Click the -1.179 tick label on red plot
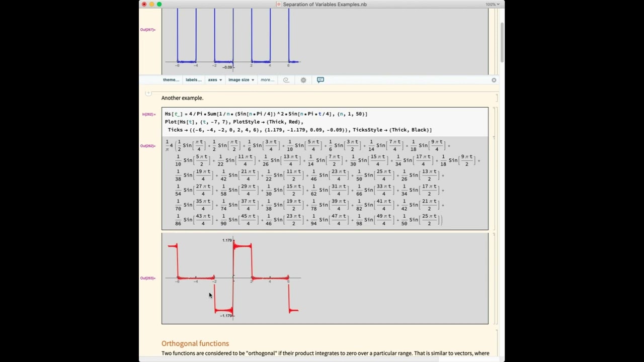 (x=226, y=316)
